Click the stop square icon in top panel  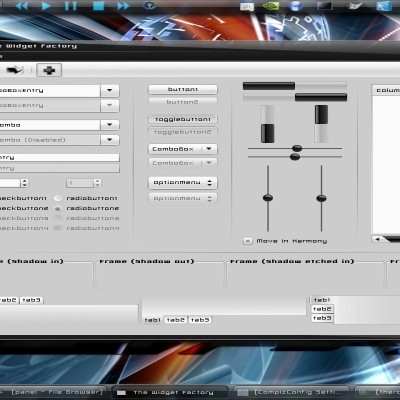98,6
